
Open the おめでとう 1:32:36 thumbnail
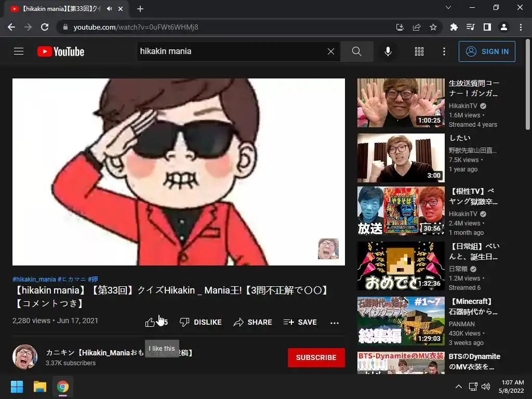401,266
